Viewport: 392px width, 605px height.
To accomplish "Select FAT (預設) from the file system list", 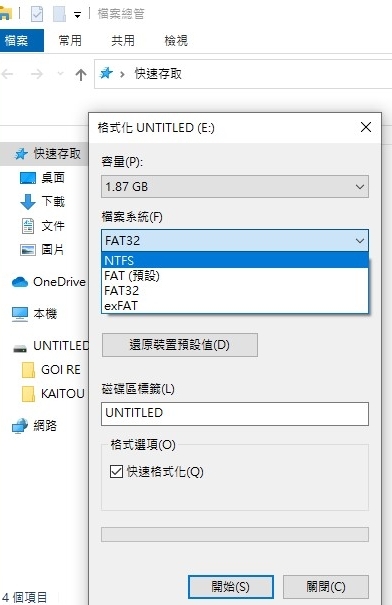I will pos(235,275).
